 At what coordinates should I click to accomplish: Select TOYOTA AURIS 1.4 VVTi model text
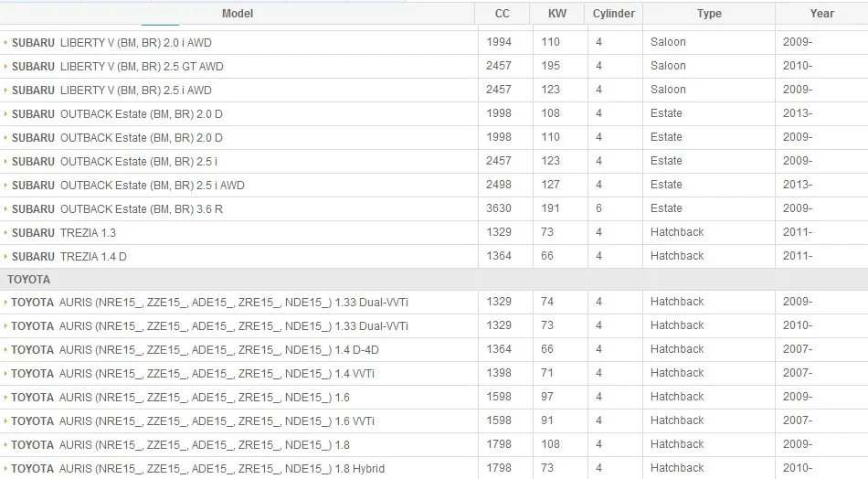coord(193,374)
